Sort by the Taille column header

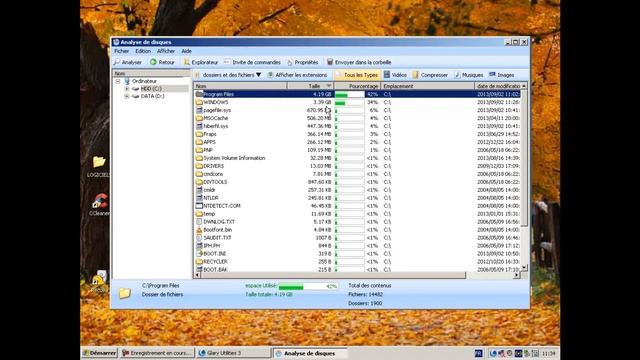click(310, 86)
